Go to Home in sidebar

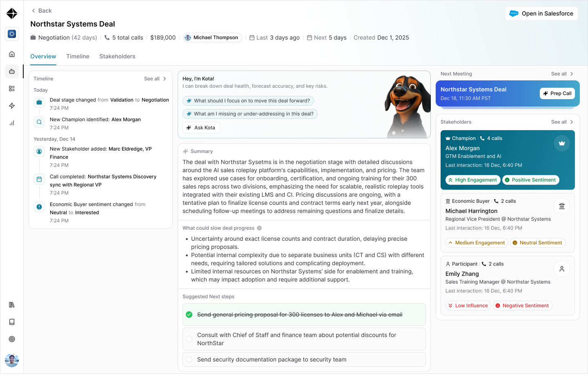point(12,54)
